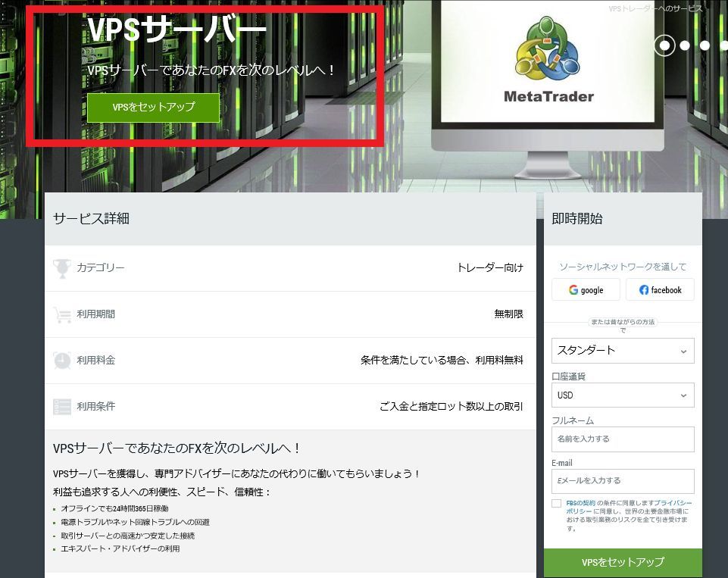Select the second carousel slide dot
The height and width of the screenshot is (578, 728).
pyautogui.click(x=685, y=45)
